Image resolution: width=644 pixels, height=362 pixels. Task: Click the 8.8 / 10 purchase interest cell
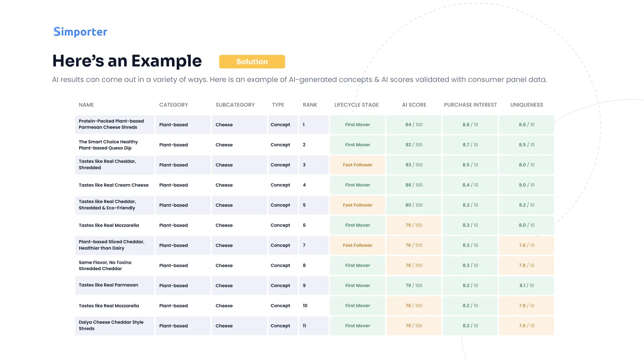[x=470, y=125]
